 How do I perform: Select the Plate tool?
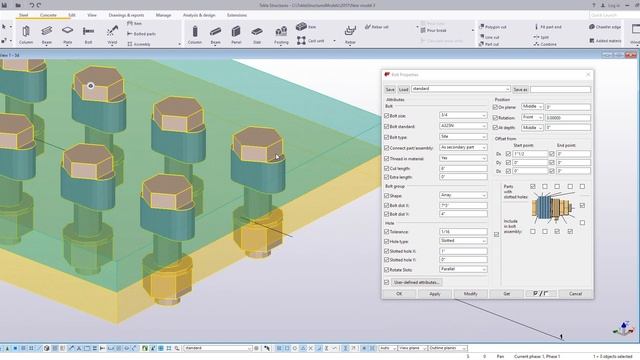[67, 34]
